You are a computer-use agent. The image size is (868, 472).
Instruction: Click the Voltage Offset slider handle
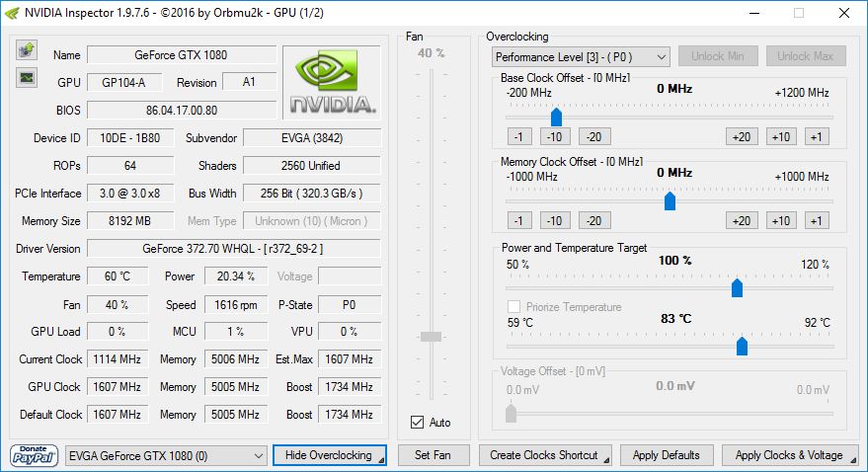coord(511,414)
